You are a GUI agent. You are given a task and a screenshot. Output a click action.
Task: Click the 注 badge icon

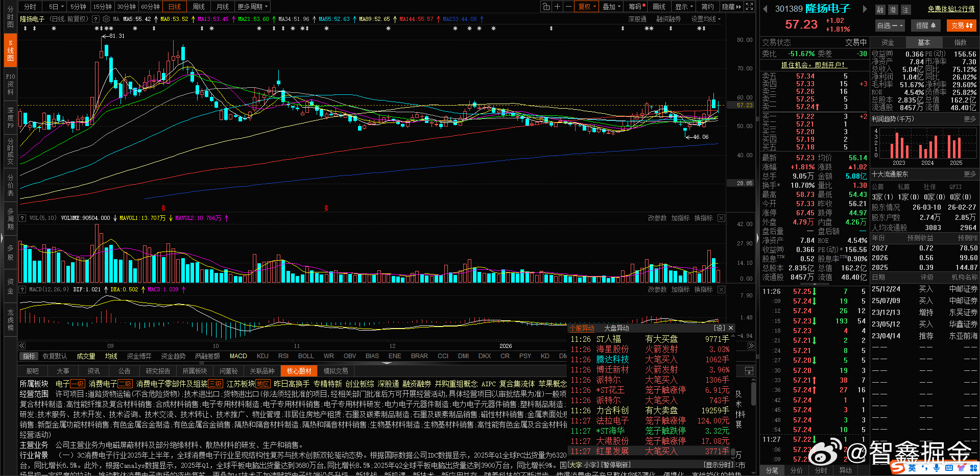905,10
